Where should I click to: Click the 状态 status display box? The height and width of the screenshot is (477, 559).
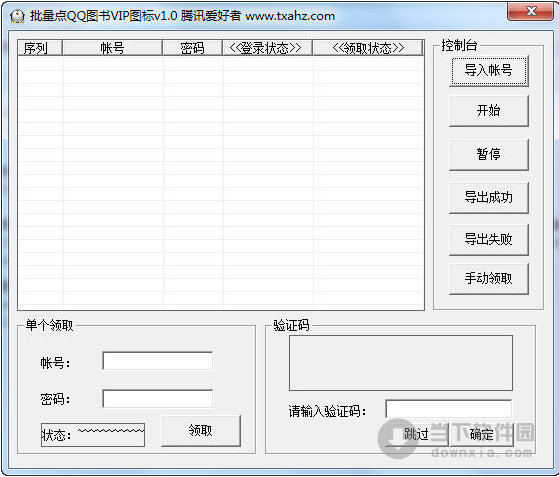93,435
